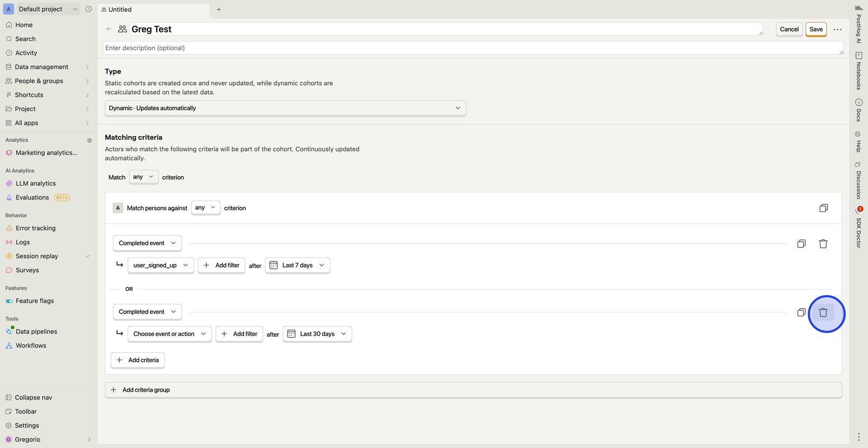
Task: Open the three-dot more options menu
Action: (x=838, y=29)
